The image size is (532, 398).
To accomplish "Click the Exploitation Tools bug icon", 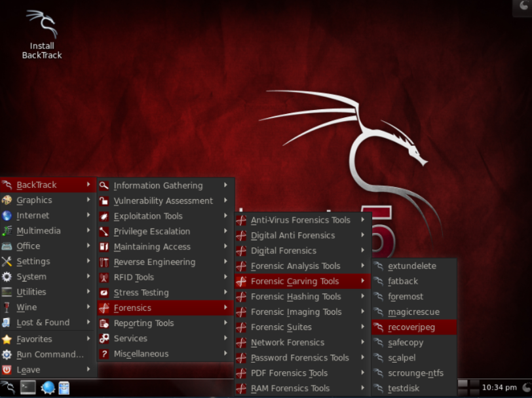I will (104, 216).
